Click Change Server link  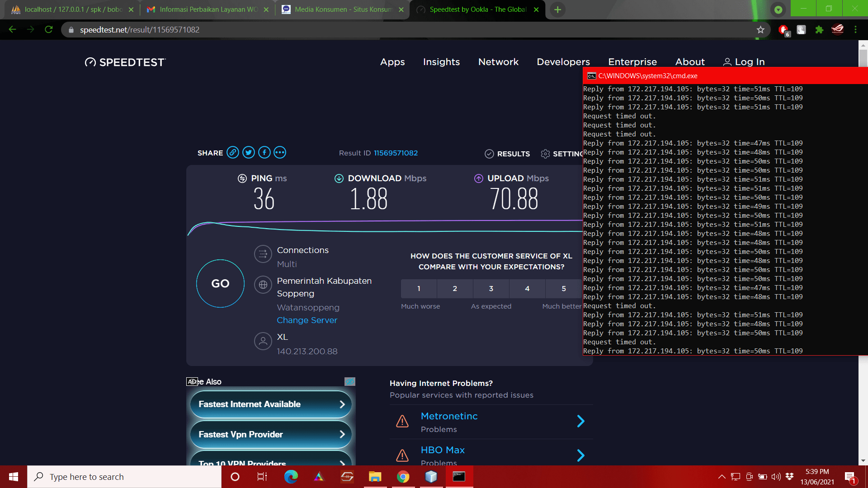click(307, 320)
